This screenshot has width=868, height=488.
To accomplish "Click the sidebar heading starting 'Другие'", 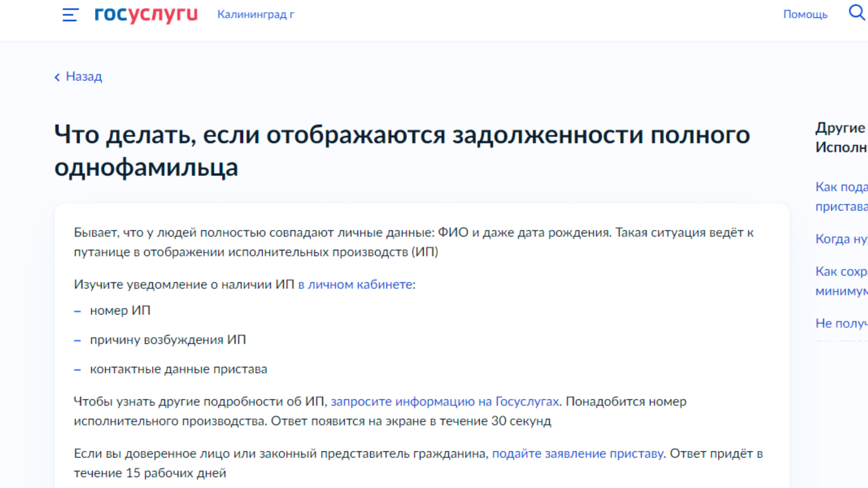I will click(841, 137).
